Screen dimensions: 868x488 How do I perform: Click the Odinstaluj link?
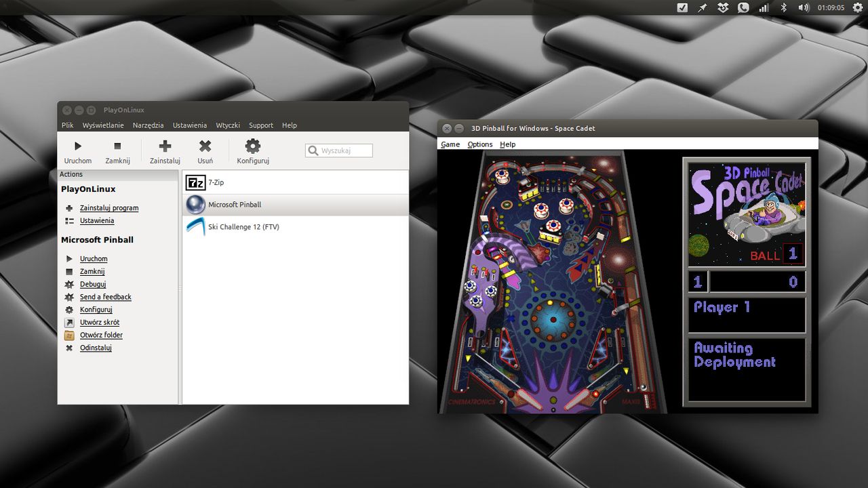[96, 348]
